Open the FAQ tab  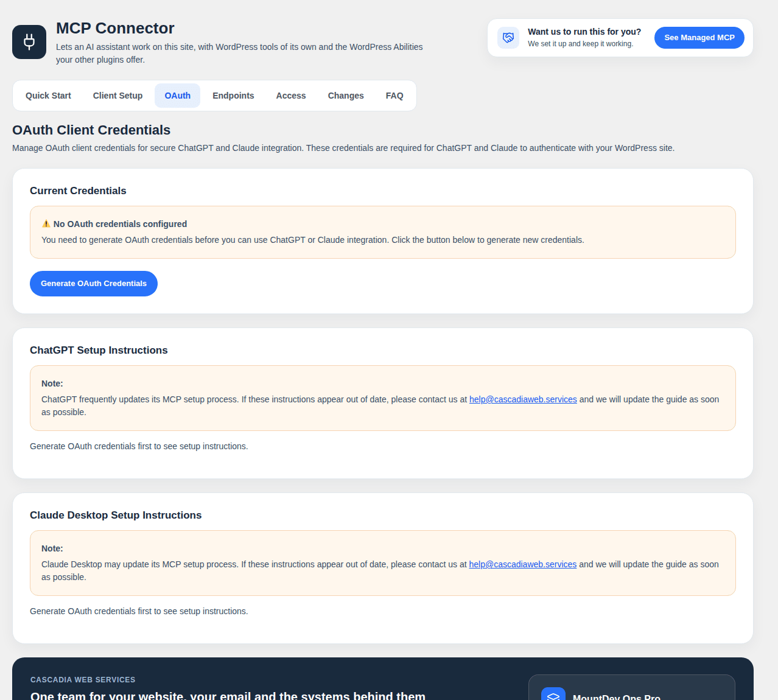(394, 96)
